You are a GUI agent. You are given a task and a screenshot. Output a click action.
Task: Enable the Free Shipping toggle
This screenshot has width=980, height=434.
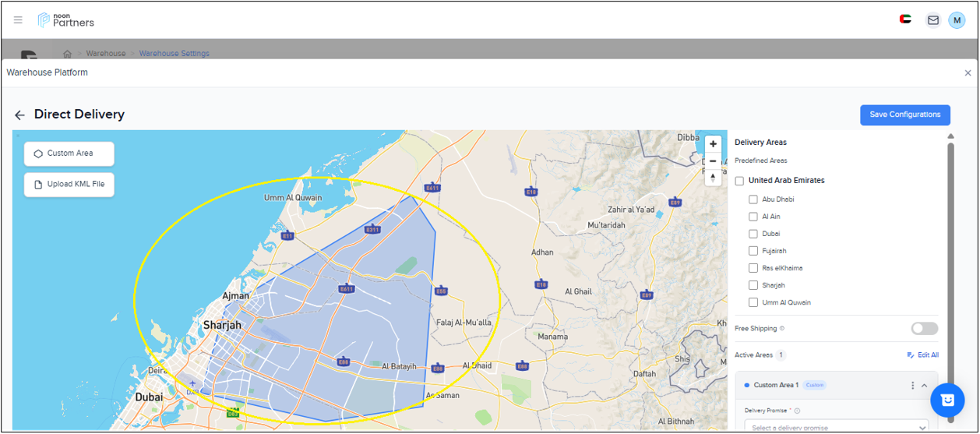click(924, 329)
